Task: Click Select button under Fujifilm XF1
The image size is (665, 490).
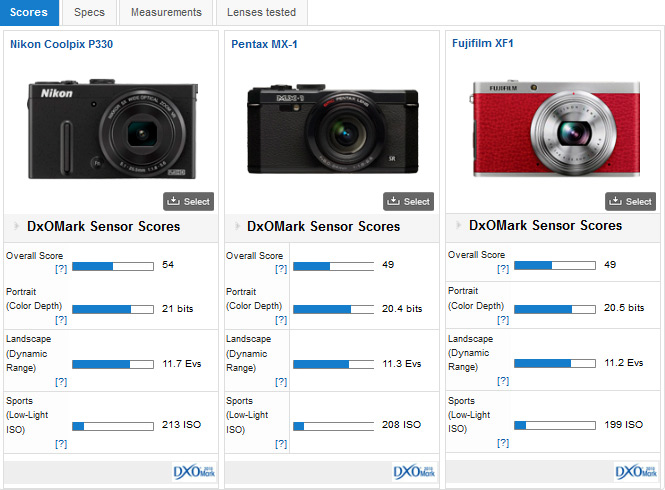Action: click(x=630, y=202)
